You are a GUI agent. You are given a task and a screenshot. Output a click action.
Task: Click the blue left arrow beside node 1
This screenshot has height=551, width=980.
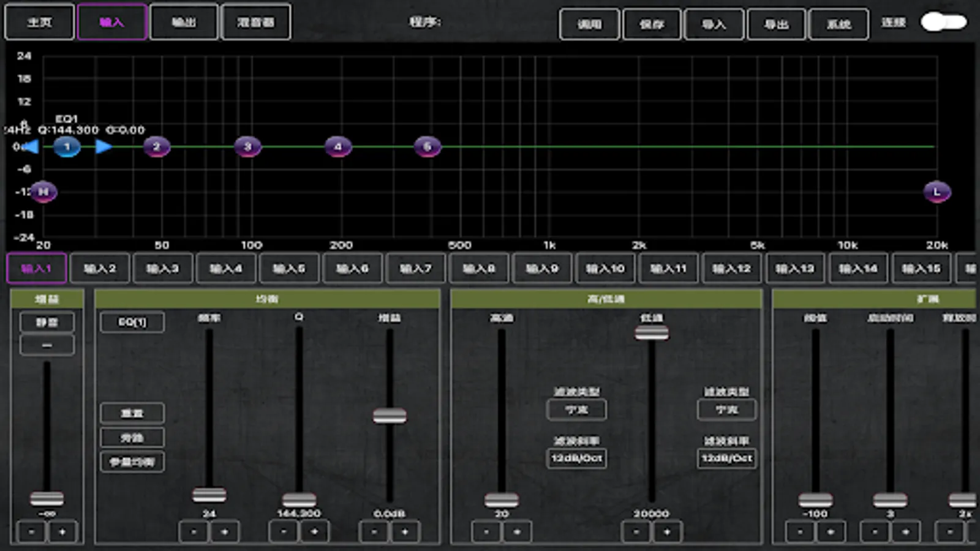click(31, 146)
